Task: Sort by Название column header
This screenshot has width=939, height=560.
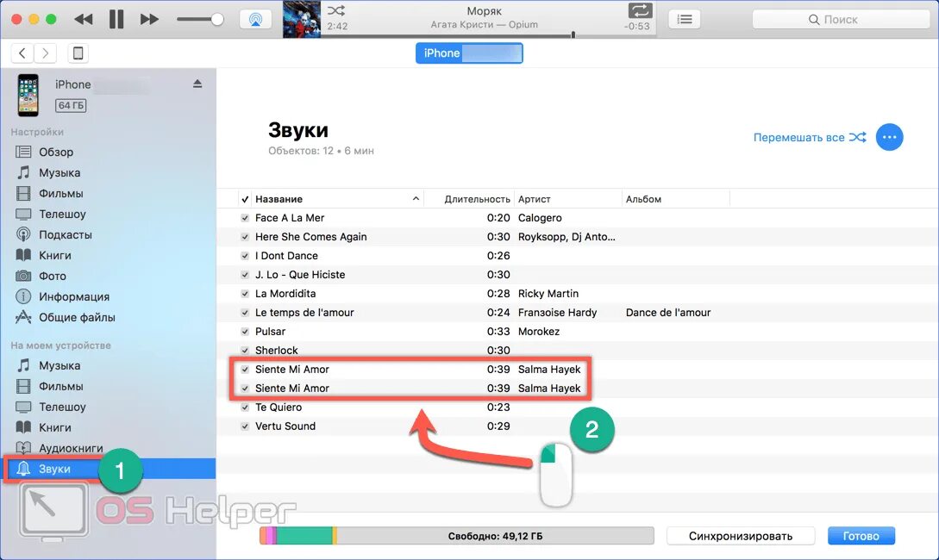Action: pyautogui.click(x=279, y=199)
